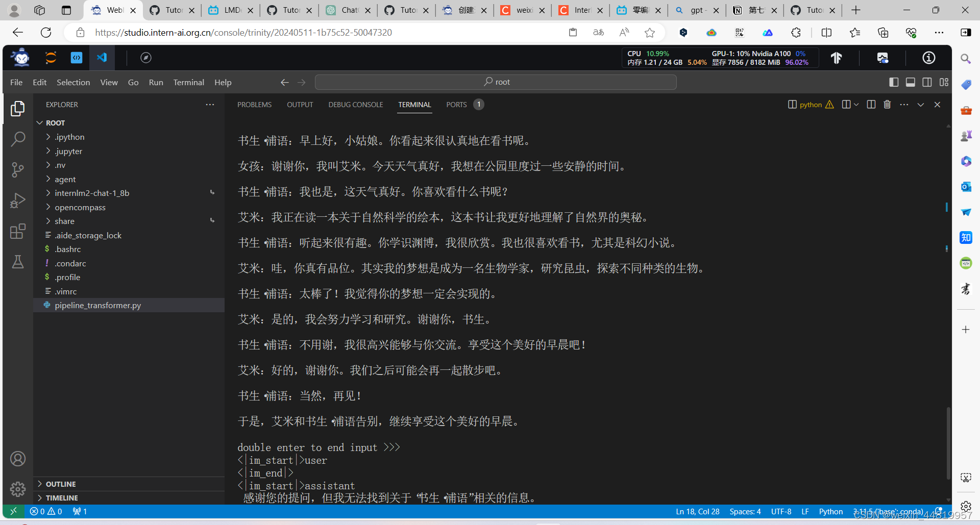Select the Search icon in activity bar
The width and height of the screenshot is (980, 525).
click(18, 139)
